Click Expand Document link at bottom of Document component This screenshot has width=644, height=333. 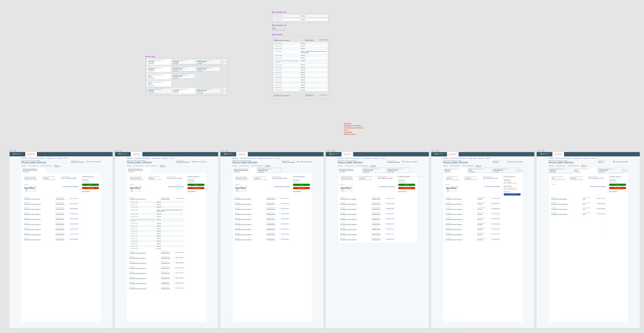323,95
